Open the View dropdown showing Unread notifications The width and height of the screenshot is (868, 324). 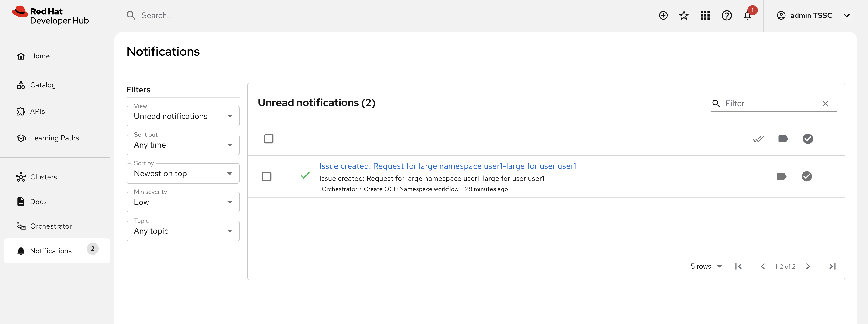click(183, 116)
